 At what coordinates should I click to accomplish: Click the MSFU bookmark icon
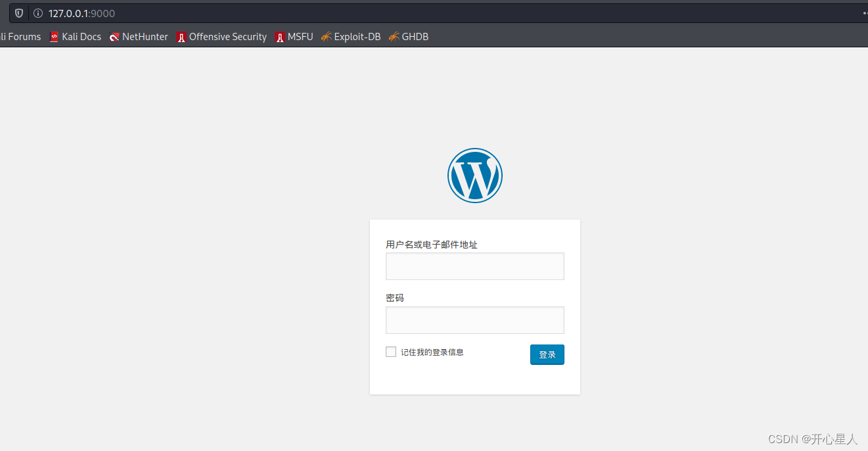[x=280, y=37]
